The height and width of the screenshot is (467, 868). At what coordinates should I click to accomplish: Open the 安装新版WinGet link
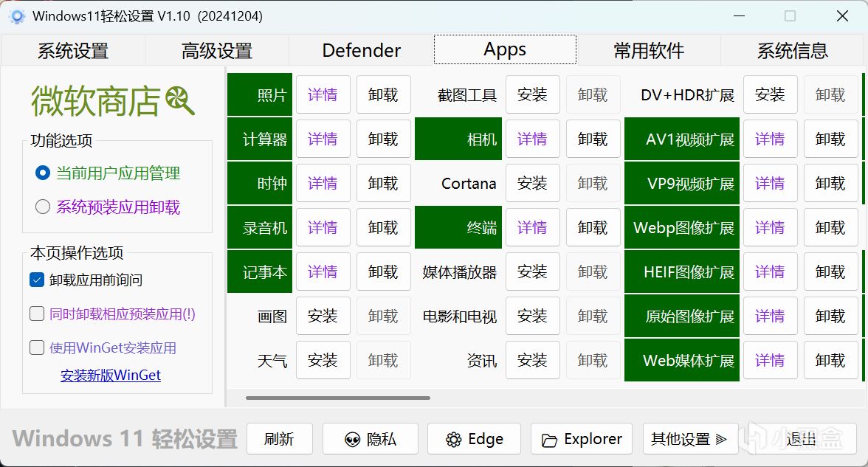pyautogui.click(x=111, y=375)
